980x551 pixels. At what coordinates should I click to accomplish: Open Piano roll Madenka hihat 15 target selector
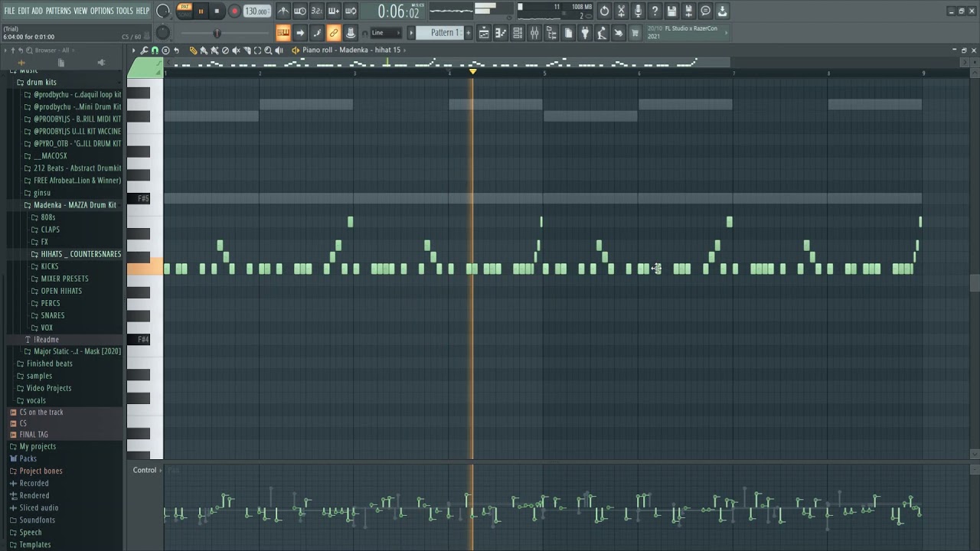(351, 51)
